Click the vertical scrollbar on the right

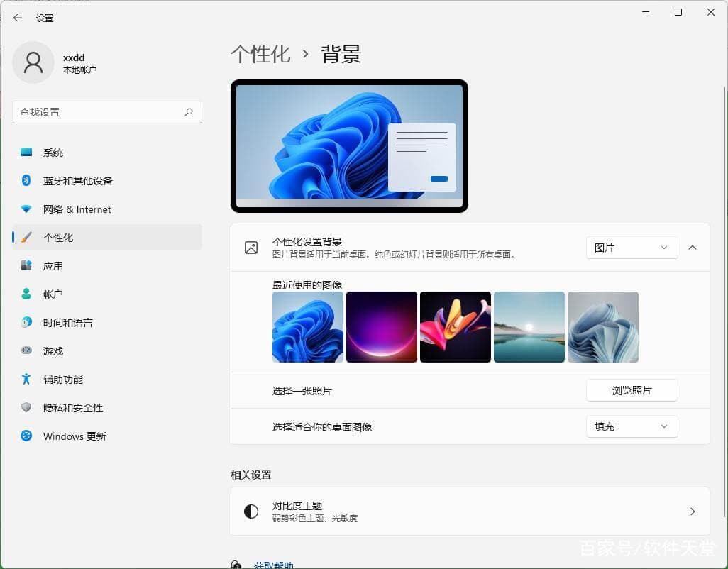[724, 302]
